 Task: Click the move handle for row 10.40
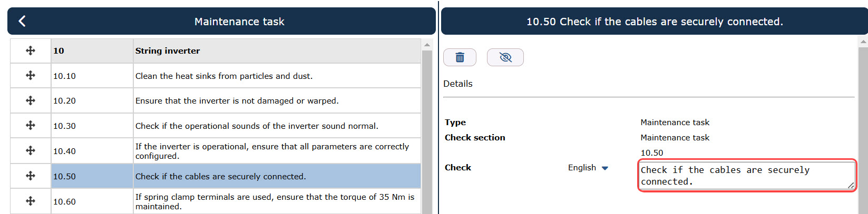pyautogui.click(x=31, y=151)
